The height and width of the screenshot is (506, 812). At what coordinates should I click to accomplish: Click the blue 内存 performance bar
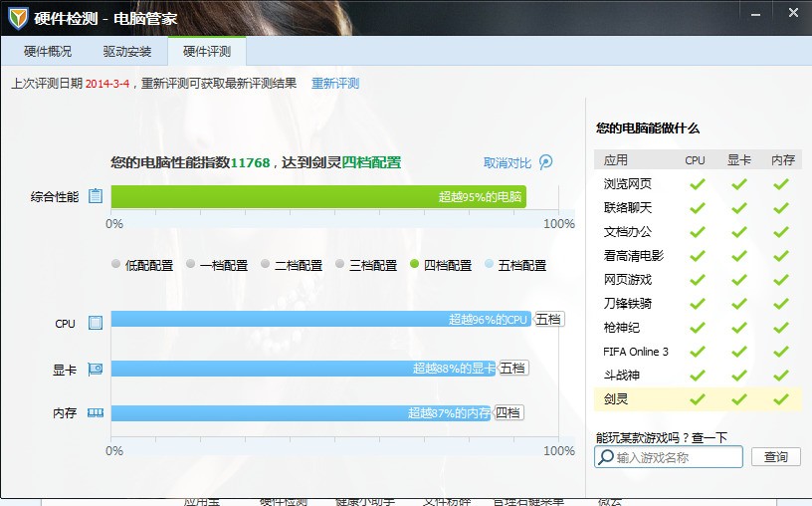(301, 412)
